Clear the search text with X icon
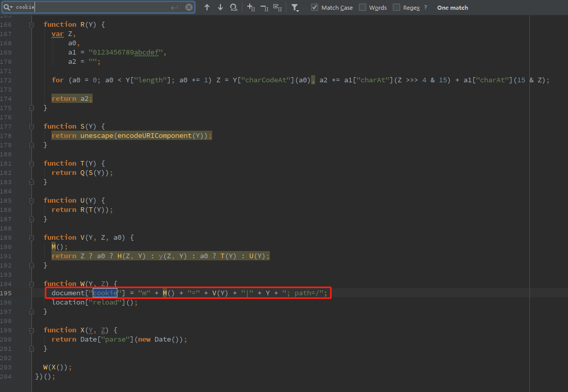Viewport: 568px width, 392px height. coord(189,7)
